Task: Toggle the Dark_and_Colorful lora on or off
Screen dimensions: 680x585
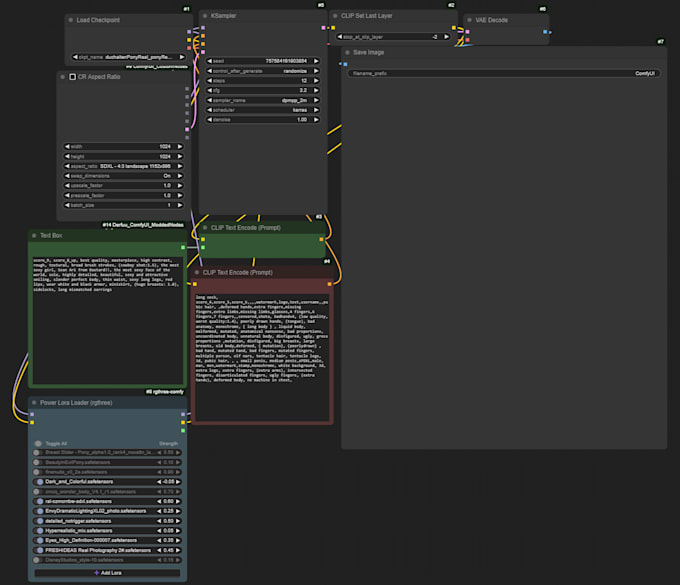Action: coord(40,481)
